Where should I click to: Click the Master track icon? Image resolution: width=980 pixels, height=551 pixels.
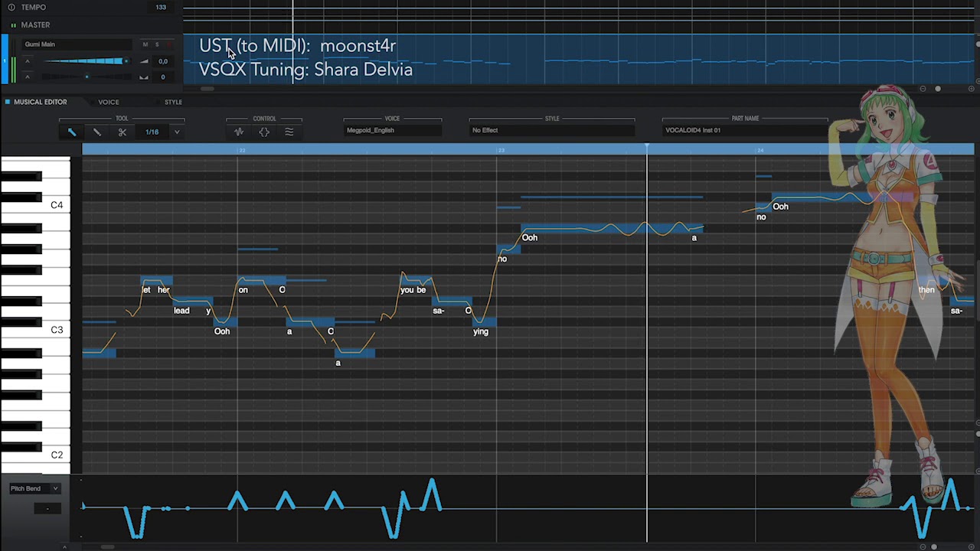(x=14, y=25)
